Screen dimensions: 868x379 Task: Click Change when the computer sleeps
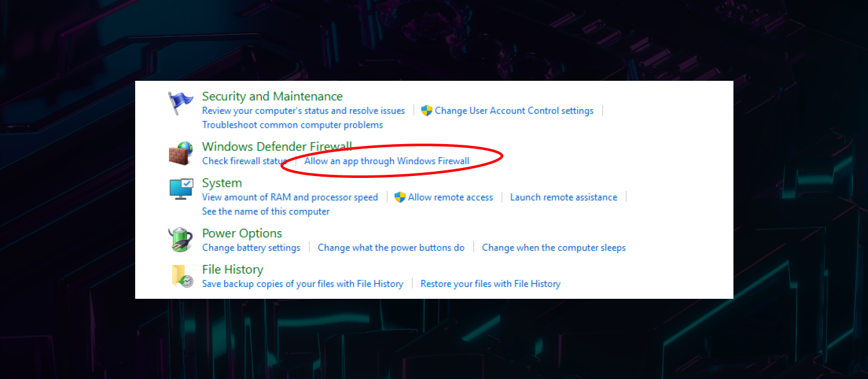(554, 247)
